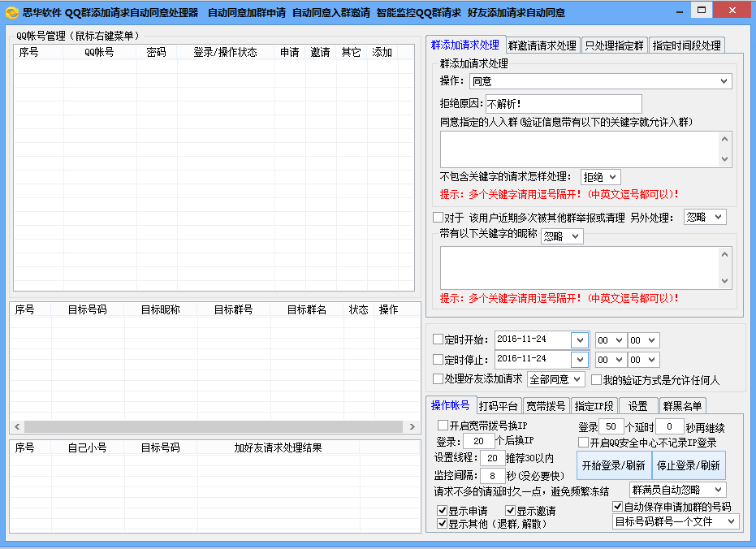This screenshot has height=549, width=756.
Task: Click the 邀请 column header in account list
Action: coord(321,52)
